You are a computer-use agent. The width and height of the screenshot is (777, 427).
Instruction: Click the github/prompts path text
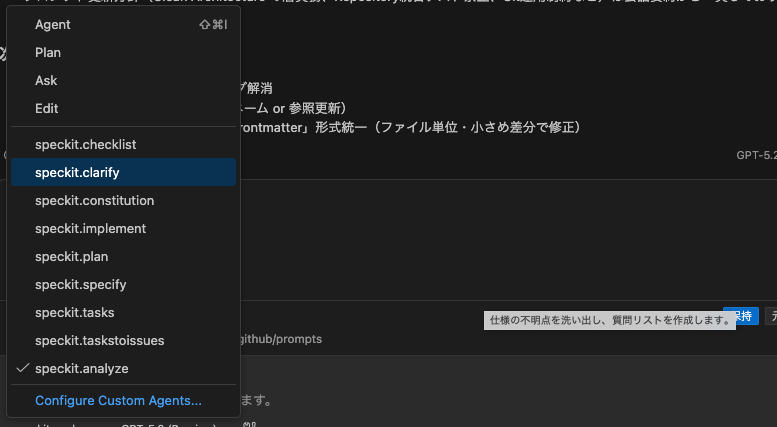coord(281,339)
